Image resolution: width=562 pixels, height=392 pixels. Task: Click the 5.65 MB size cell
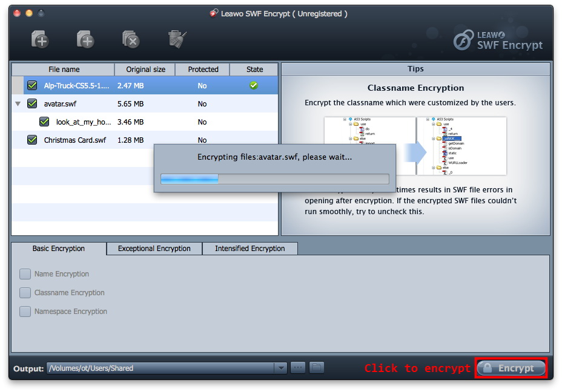pos(130,104)
